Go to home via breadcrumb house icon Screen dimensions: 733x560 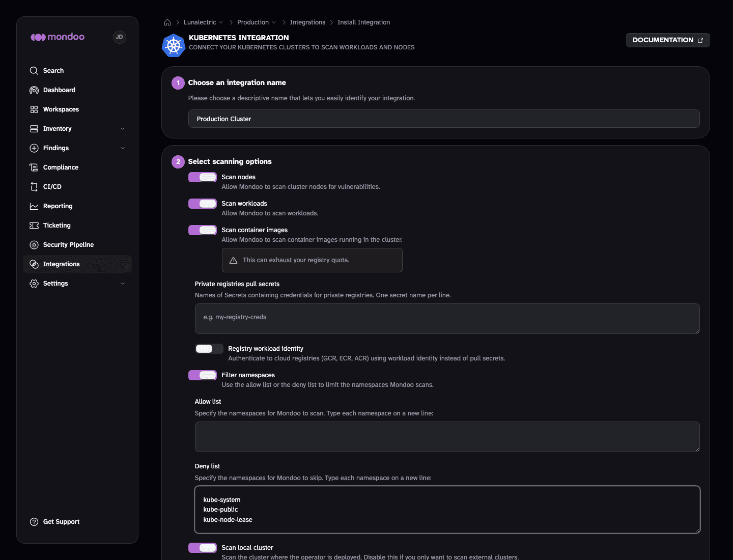coord(167,22)
